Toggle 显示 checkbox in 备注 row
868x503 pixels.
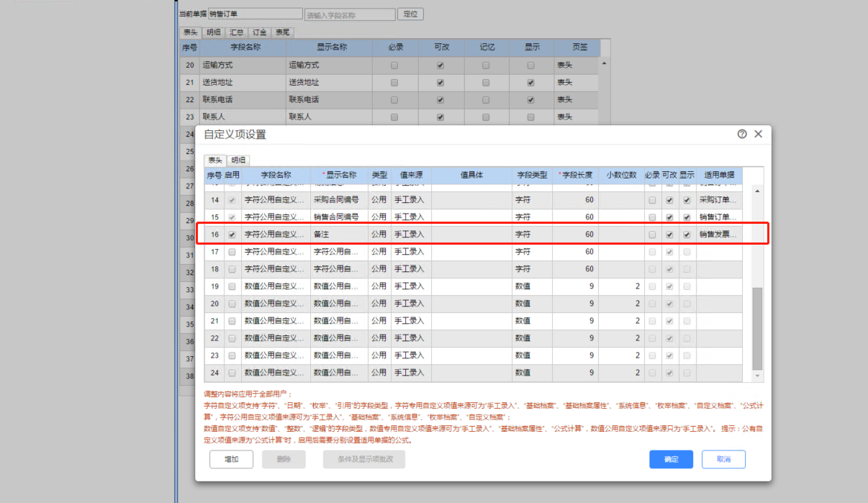coord(687,235)
